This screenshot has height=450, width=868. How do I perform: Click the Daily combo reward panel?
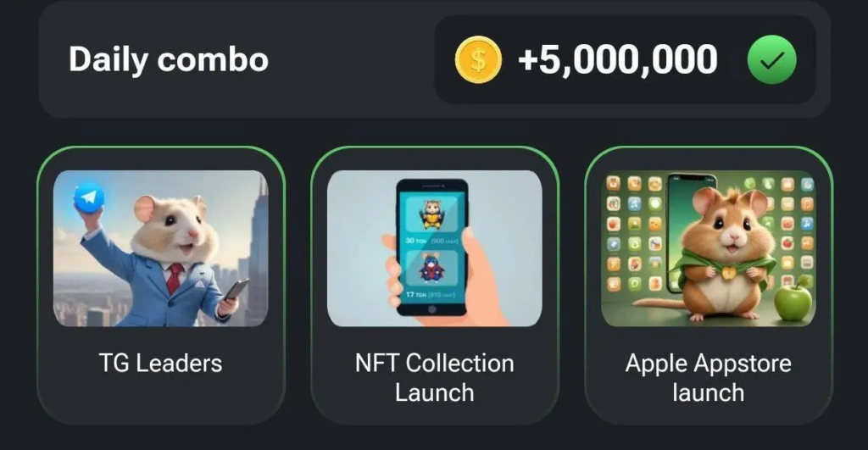[625, 60]
